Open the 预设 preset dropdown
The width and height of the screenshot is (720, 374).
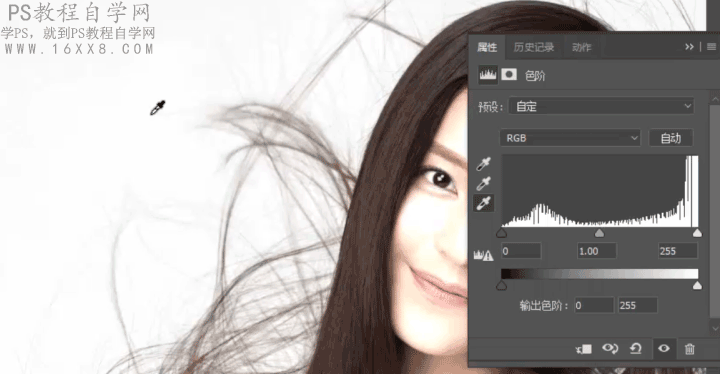602,107
